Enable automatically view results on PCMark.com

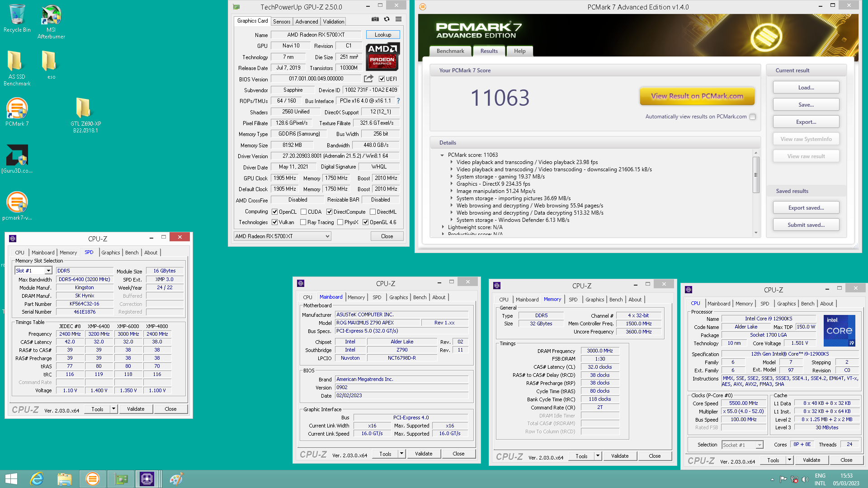pos(753,117)
